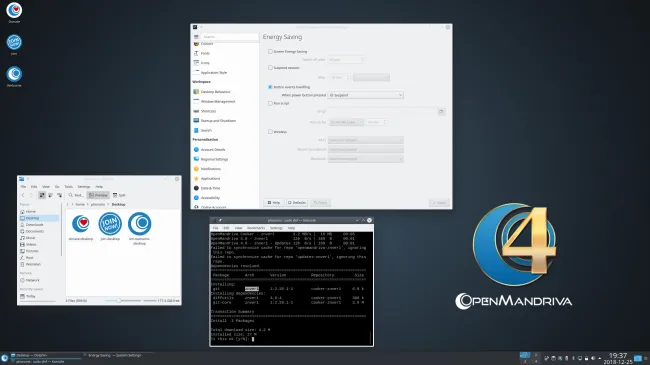Open the power button pressed action dropdown
The image size is (650, 365).
[366, 95]
